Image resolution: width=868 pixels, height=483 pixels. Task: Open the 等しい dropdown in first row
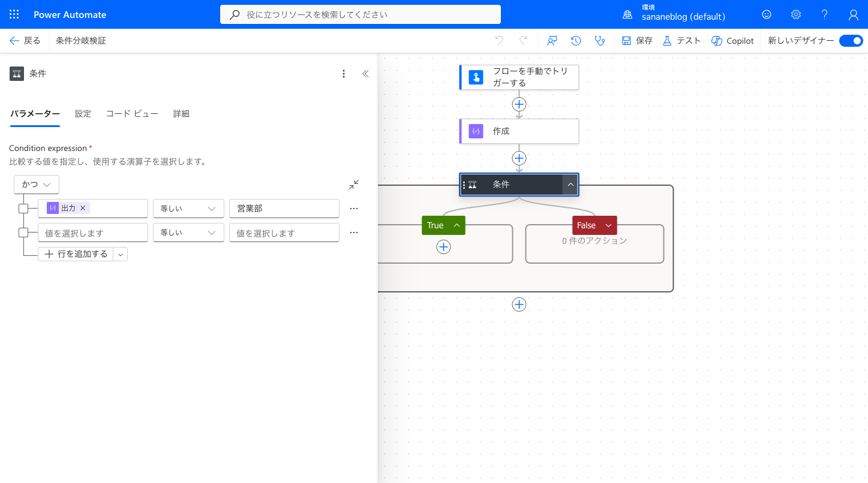coord(188,209)
